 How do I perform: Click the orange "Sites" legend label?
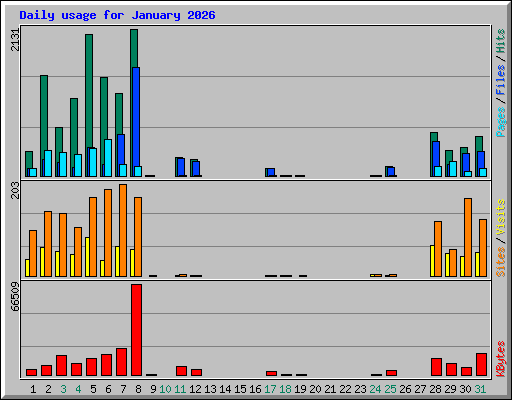pos(501,262)
